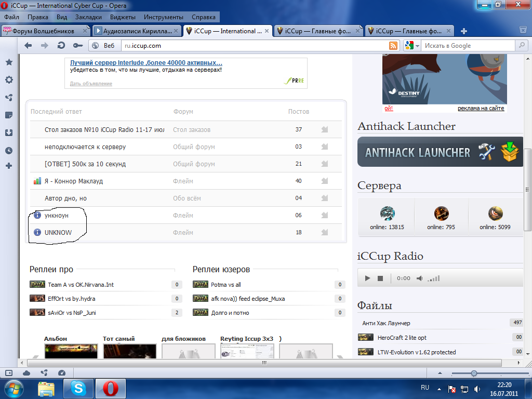532x399 pixels.
Task: Open the Team A vs OK.Nirvana.Int replay
Action: point(81,285)
